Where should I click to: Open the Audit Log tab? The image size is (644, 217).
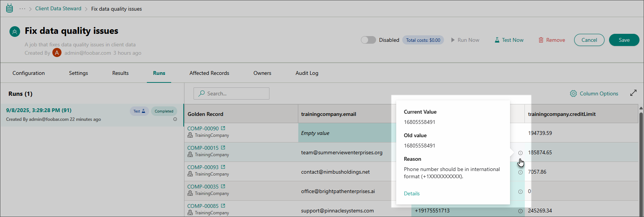tap(307, 73)
